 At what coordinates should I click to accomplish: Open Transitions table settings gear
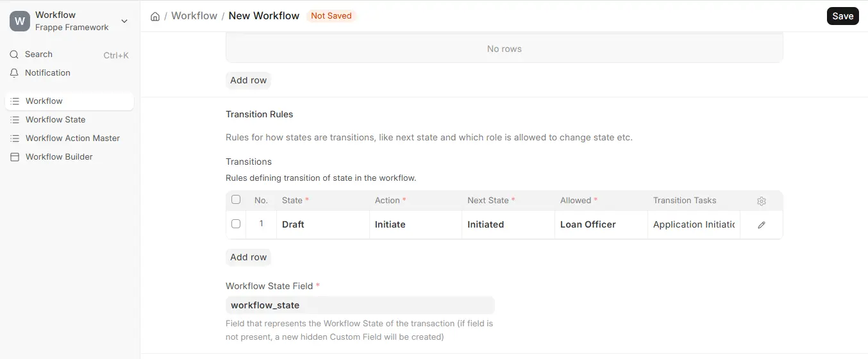762,201
